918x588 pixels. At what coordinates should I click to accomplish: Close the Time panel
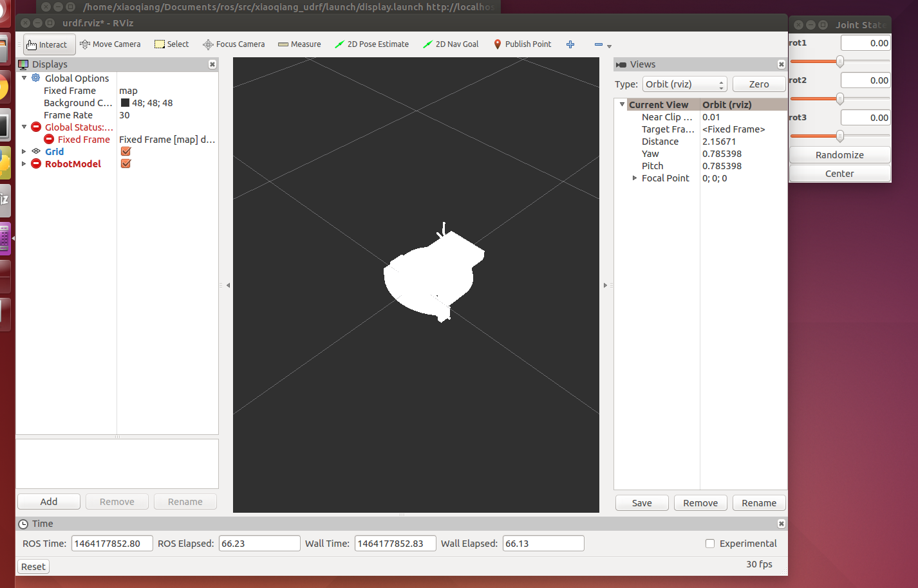coord(781,524)
